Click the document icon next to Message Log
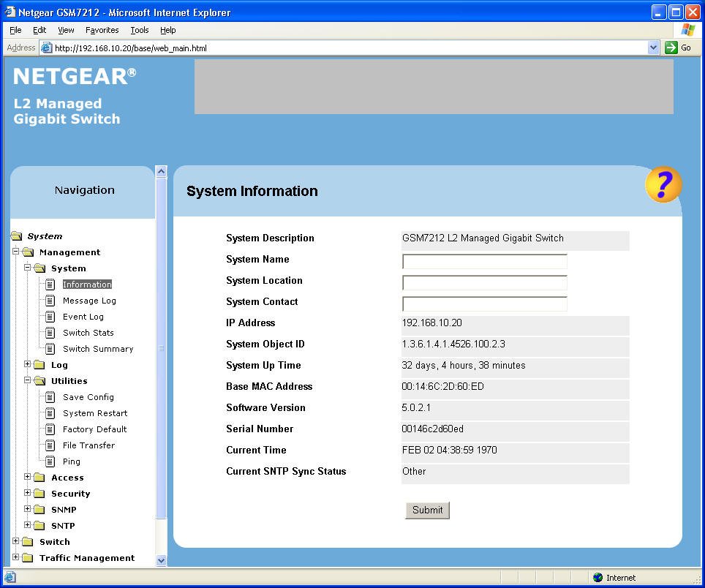Screen dimensions: 705x588 [x=50, y=301]
